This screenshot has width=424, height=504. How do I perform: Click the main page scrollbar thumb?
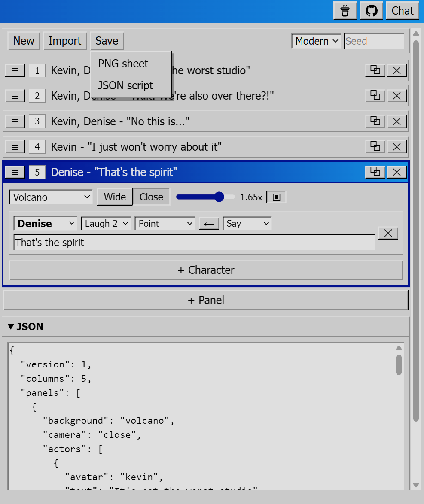click(416, 231)
